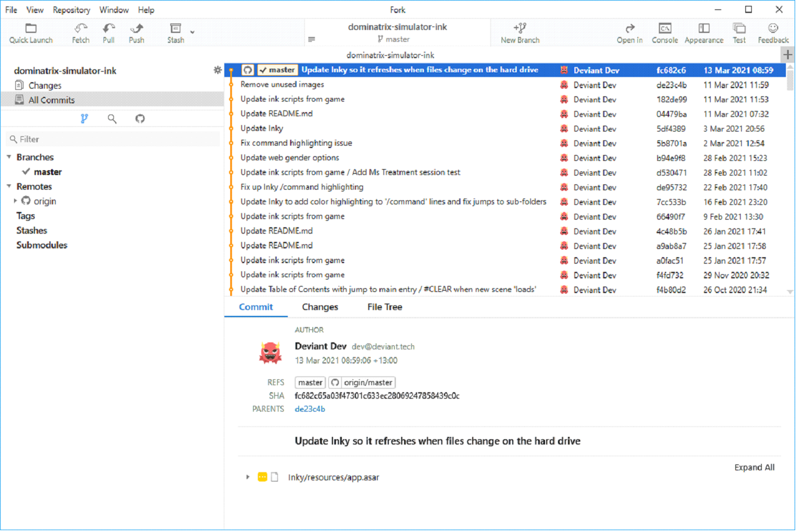Select dominatrix-simulator-ink repository tab
797x532 pixels.
391,55
